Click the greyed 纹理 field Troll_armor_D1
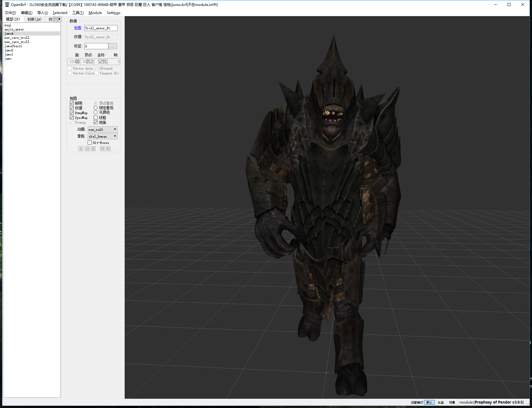The width and height of the screenshot is (532, 408). tap(101, 37)
